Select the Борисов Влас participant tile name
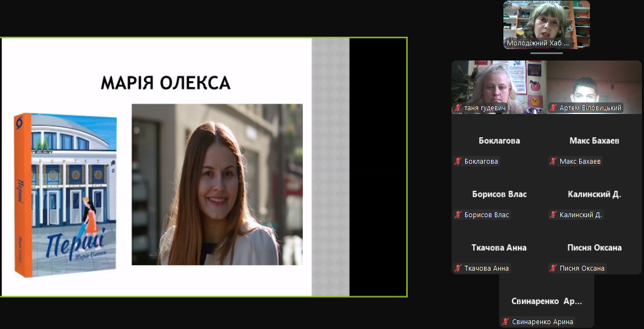Screen dimensions: 644x329 coord(499,194)
